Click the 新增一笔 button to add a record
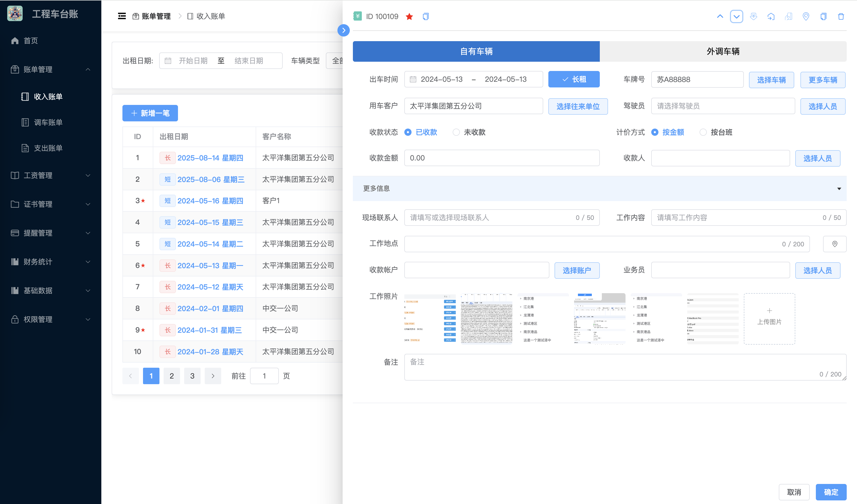The height and width of the screenshot is (504, 857). click(x=150, y=113)
